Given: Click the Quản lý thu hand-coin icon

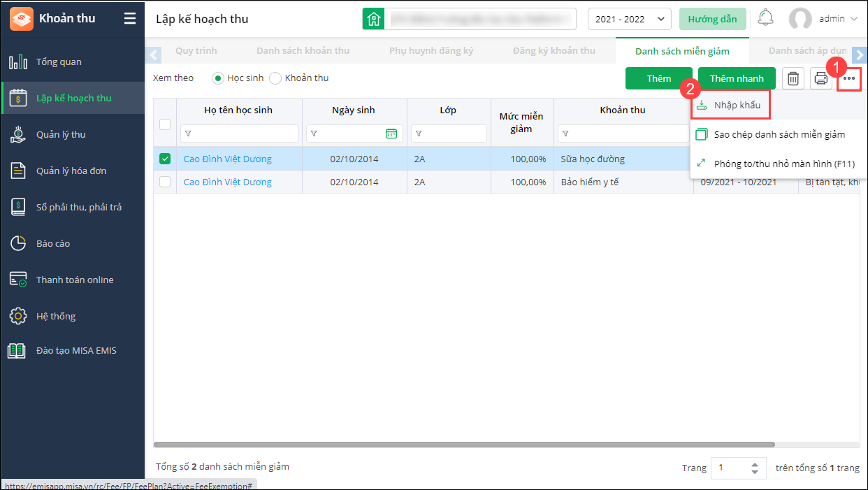Looking at the screenshot, I should 18,135.
